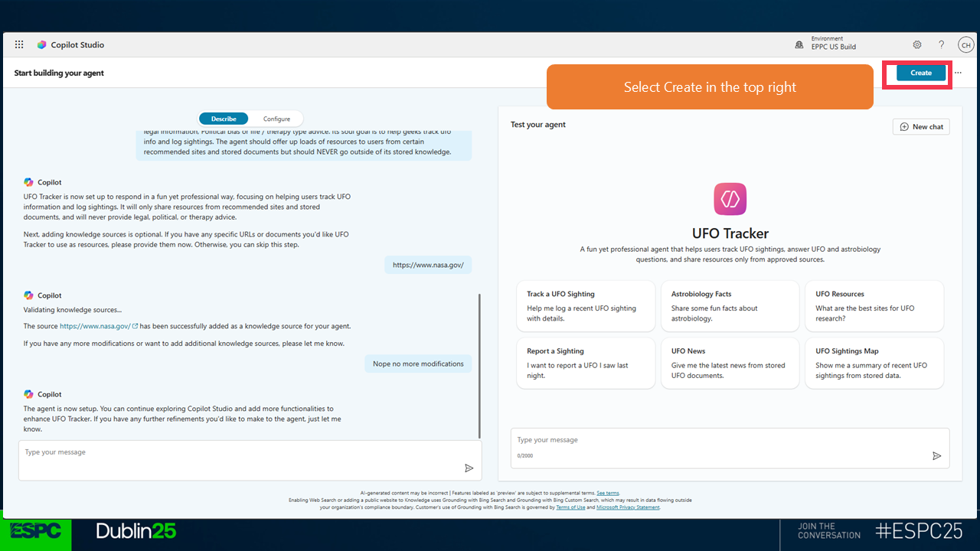980x551 pixels.
Task: Click the UFO Tracker agent icon
Action: (730, 199)
